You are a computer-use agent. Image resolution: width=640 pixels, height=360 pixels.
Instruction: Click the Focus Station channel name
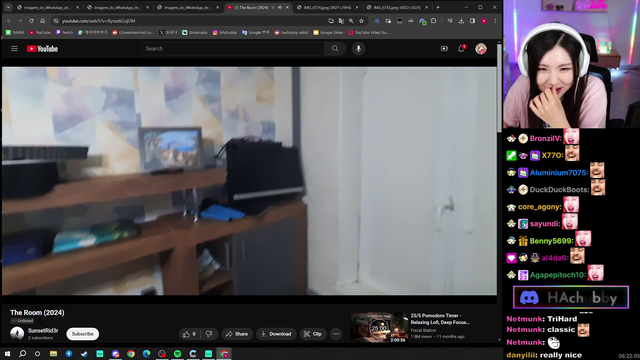[423, 330]
